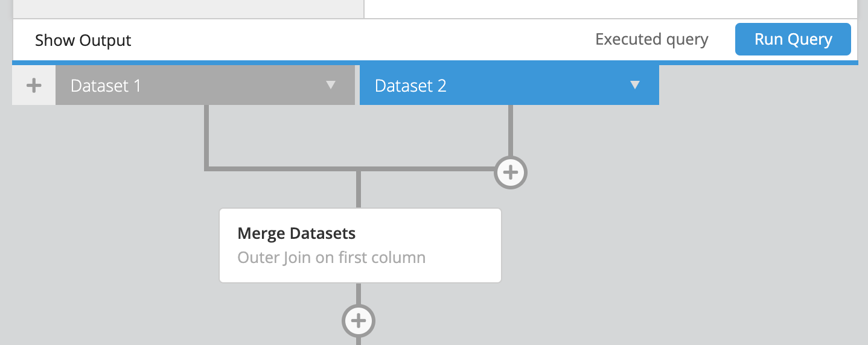Image resolution: width=868 pixels, height=345 pixels.
Task: Add pipeline step under Dataset 2
Action: tap(511, 172)
